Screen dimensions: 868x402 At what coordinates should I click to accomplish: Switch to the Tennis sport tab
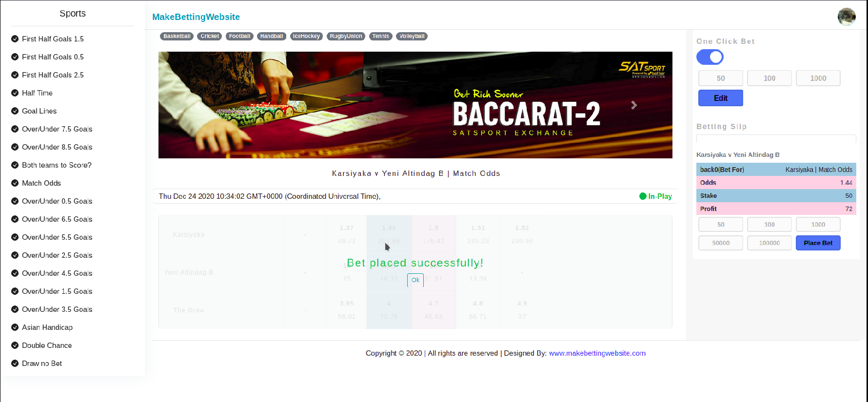[380, 36]
